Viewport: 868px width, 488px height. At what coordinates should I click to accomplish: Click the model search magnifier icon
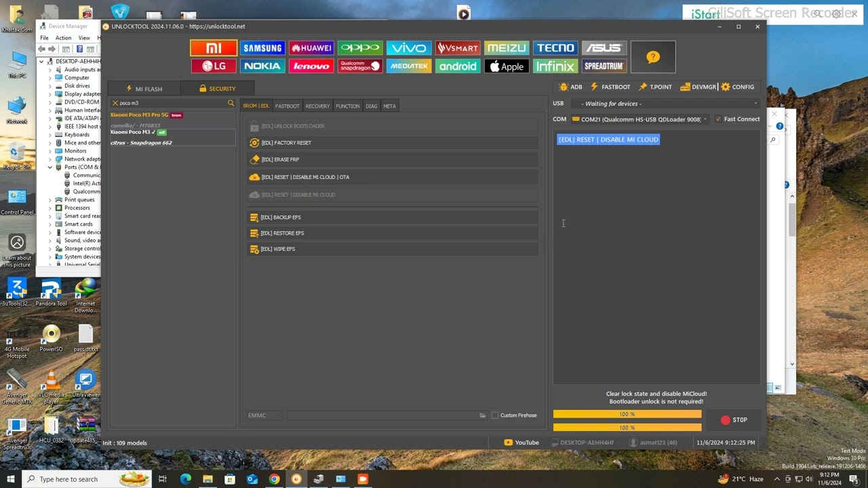tap(231, 103)
